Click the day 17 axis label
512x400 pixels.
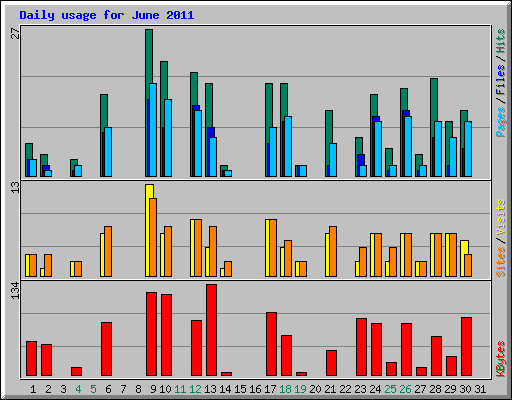pyautogui.click(x=270, y=389)
